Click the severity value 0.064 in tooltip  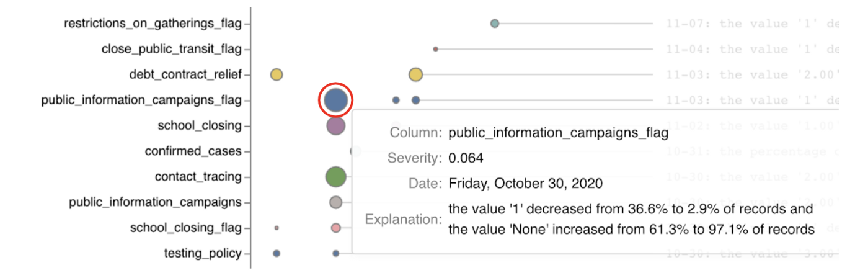(466, 158)
